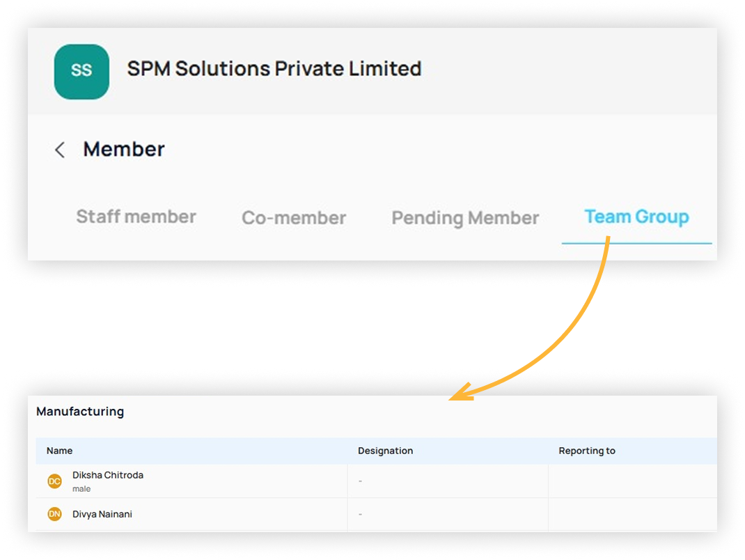Click the SPM Solutions Private Limited title
The width and height of the screenshot is (745, 560).
(274, 69)
